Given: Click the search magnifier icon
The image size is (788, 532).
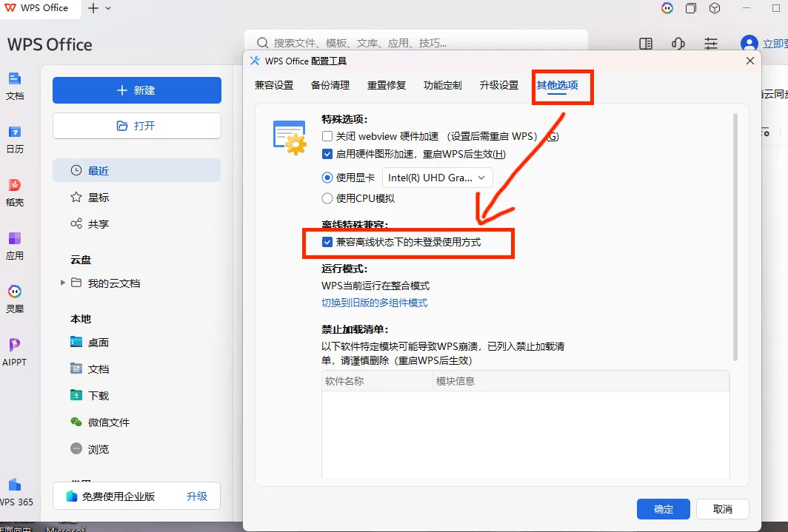Looking at the screenshot, I should tap(262, 43).
